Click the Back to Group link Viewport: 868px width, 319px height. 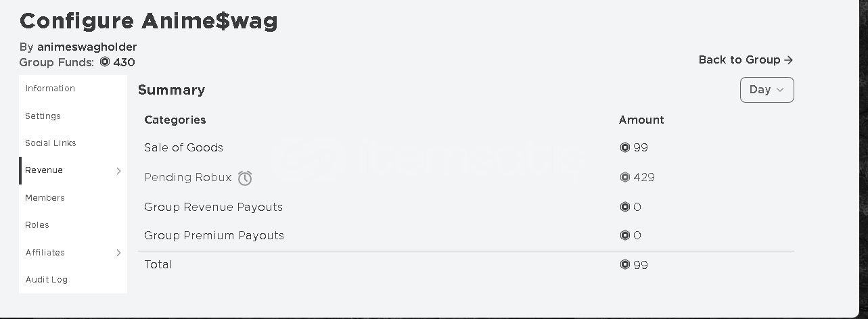coord(746,60)
